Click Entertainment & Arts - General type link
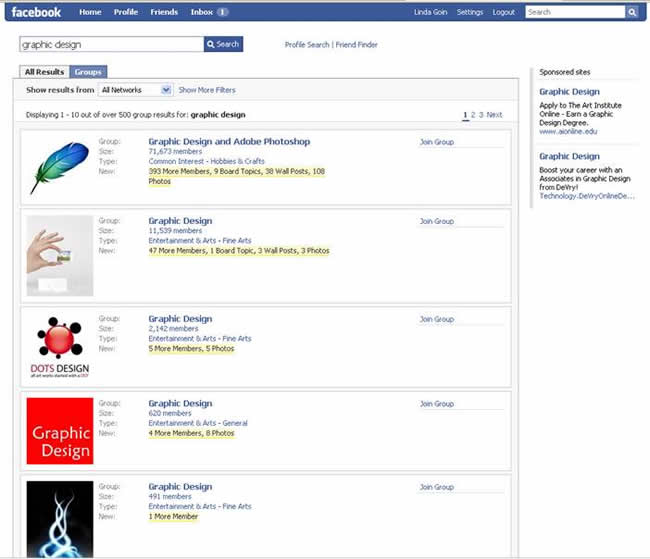Viewport: 650px width, 559px height. (x=198, y=423)
